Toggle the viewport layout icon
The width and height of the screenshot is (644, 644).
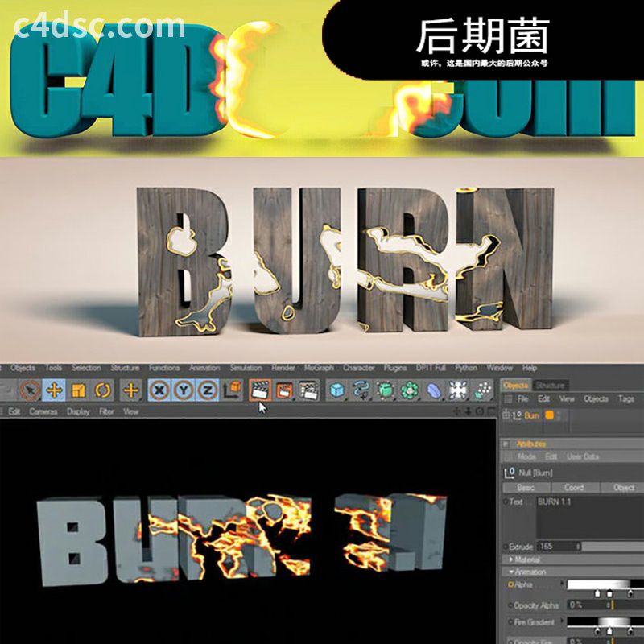coord(491,411)
